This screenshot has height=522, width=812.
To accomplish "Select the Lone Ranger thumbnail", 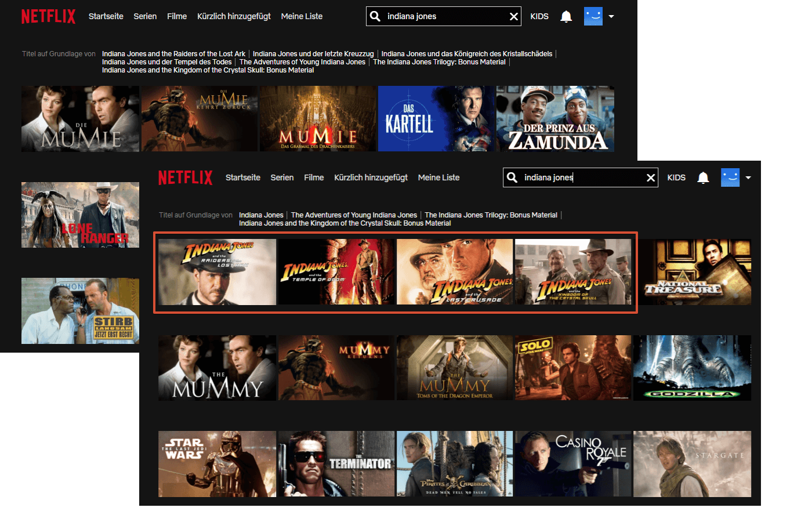I will click(80, 215).
